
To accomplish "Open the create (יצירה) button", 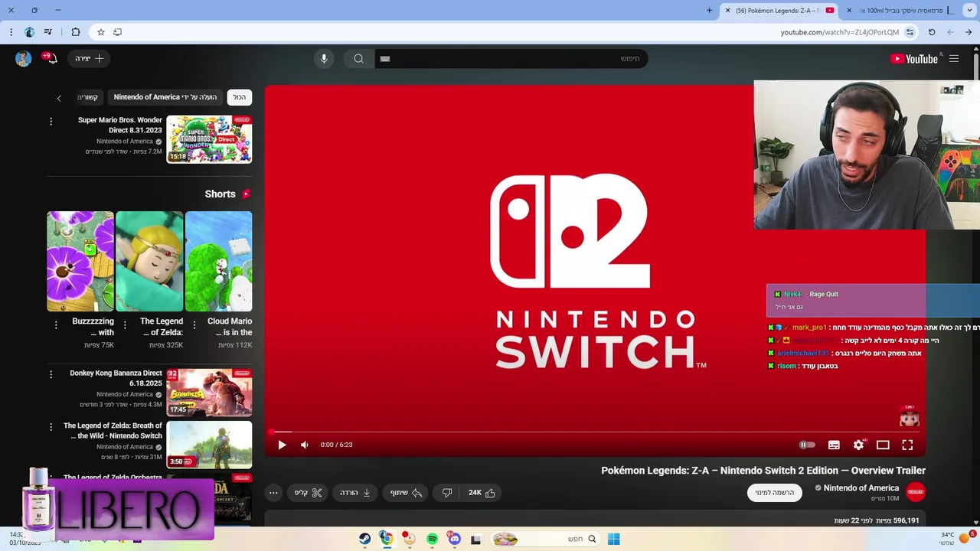I will pyautogui.click(x=90, y=59).
